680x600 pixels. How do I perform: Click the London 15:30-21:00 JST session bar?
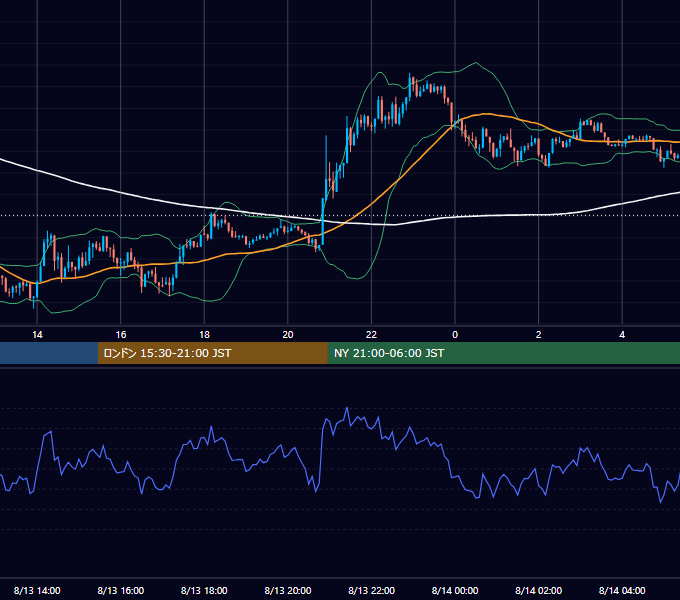click(212, 353)
